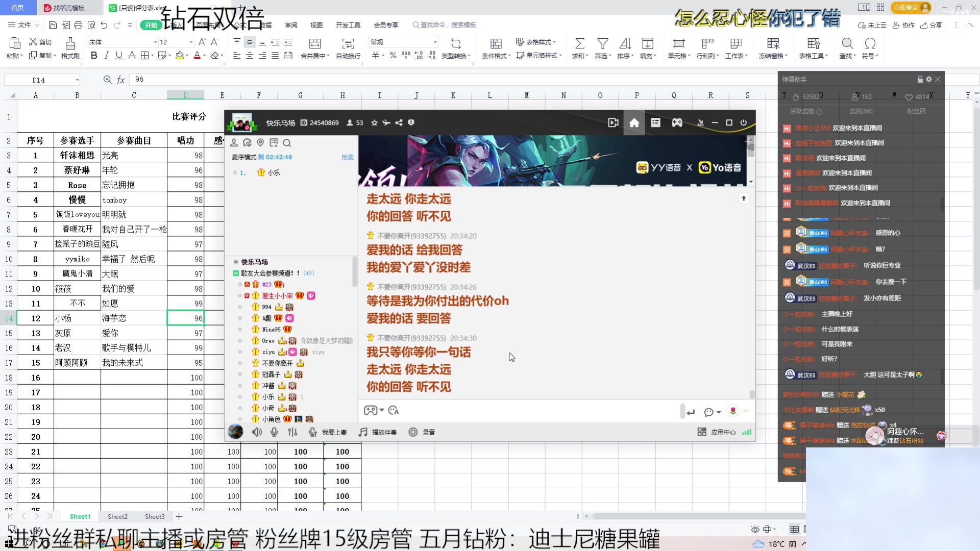Toggle strikethrough text formatting button
Screen dimensions: 980x551
pyautogui.click(x=132, y=55)
